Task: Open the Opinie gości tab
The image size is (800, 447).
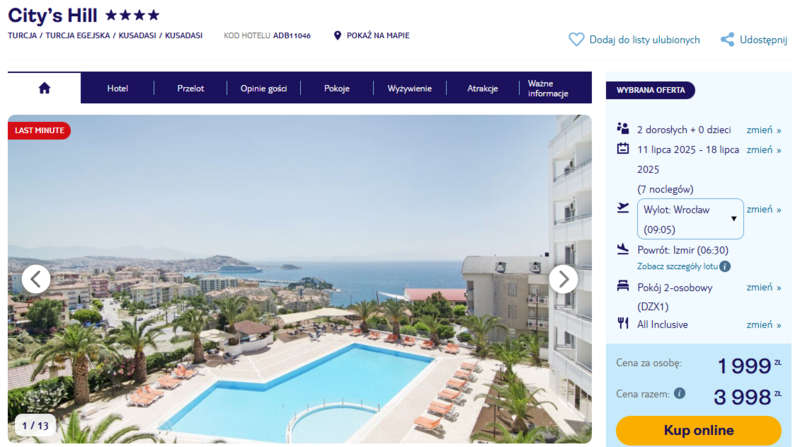Action: [x=264, y=88]
